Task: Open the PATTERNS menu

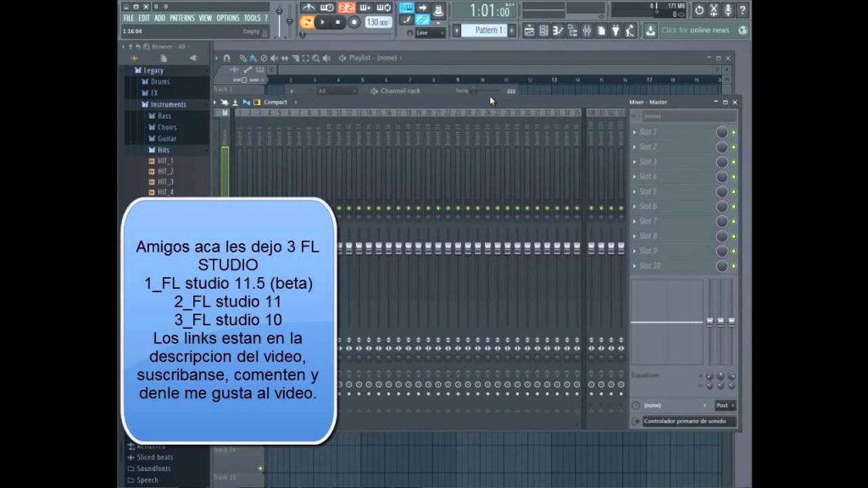Action: (182, 16)
